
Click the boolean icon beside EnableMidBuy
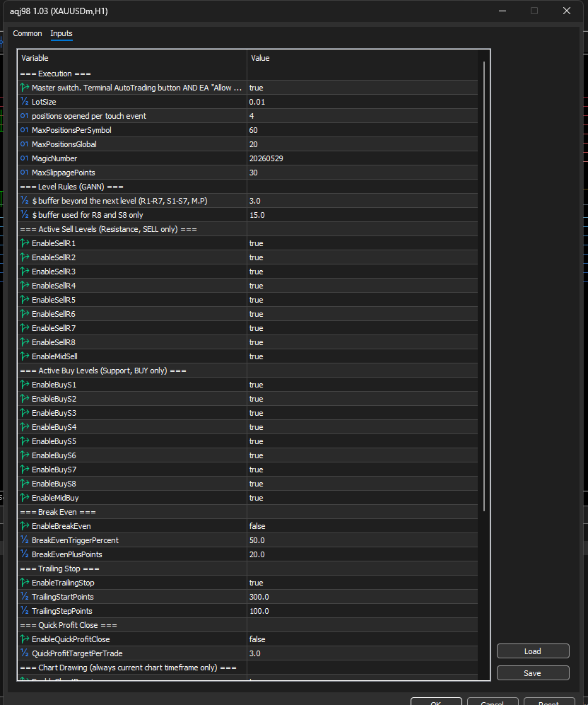(x=24, y=498)
